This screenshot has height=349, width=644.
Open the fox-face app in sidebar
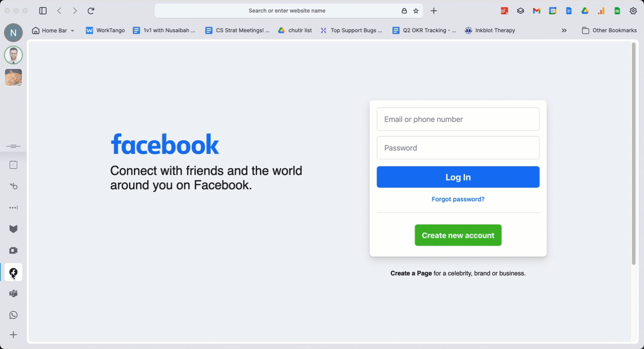tap(13, 229)
